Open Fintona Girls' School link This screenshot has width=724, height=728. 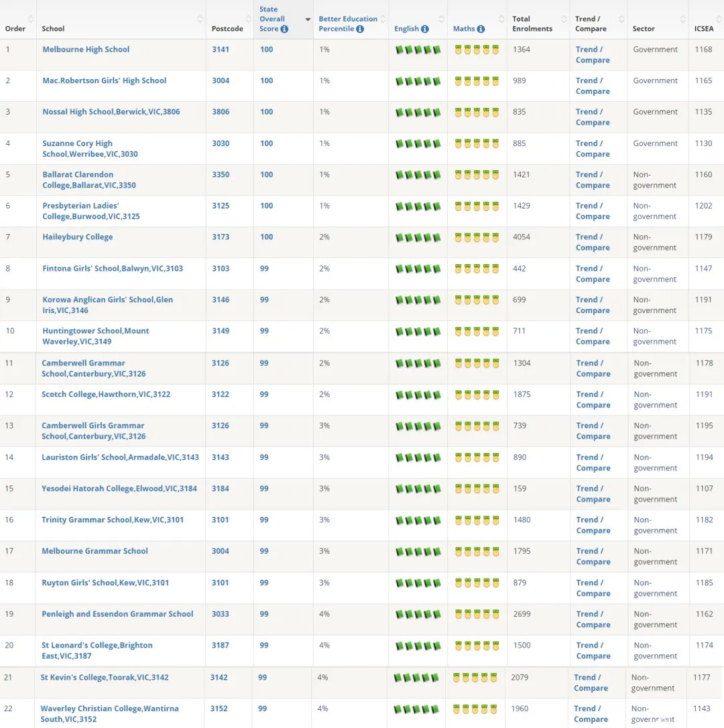[x=113, y=268]
